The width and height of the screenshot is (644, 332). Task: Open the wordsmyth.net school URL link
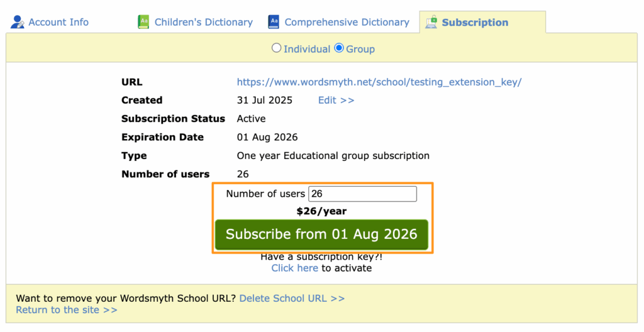(x=379, y=82)
